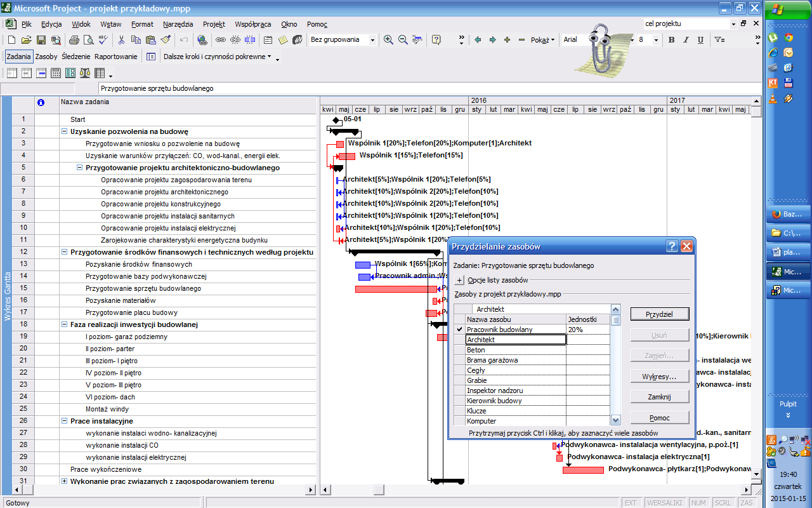This screenshot has height=508, width=812.
Task: Zoom out on the Gantt timescale
Action: point(403,40)
